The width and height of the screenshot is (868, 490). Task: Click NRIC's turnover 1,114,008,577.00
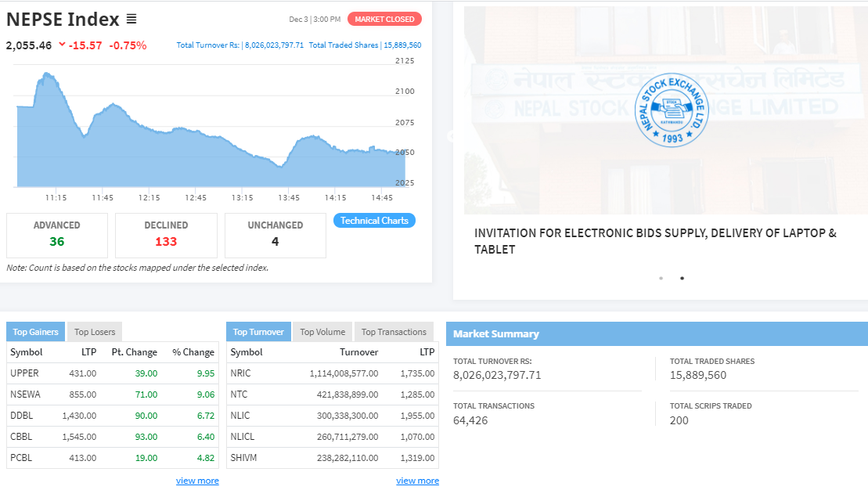(344, 373)
